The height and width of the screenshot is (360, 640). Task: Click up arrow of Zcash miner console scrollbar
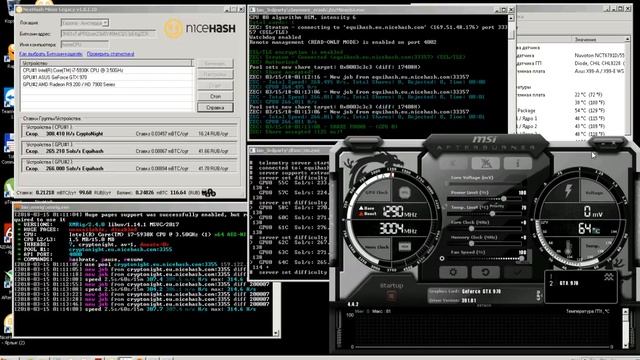point(511,18)
